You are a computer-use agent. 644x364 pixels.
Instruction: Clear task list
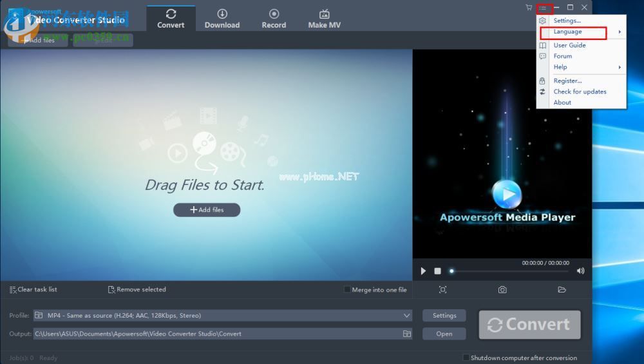(33, 290)
